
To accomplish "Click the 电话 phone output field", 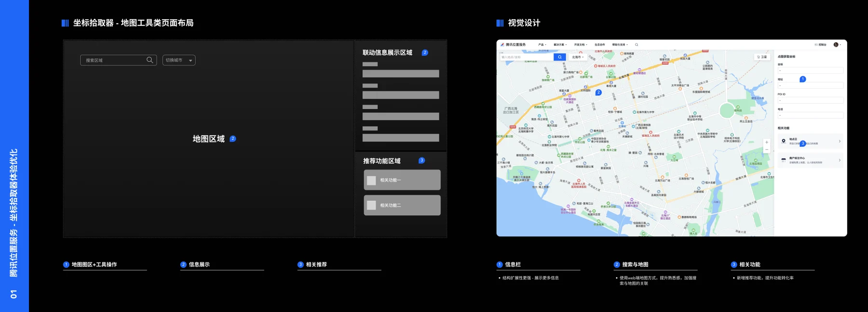I will coord(810,115).
